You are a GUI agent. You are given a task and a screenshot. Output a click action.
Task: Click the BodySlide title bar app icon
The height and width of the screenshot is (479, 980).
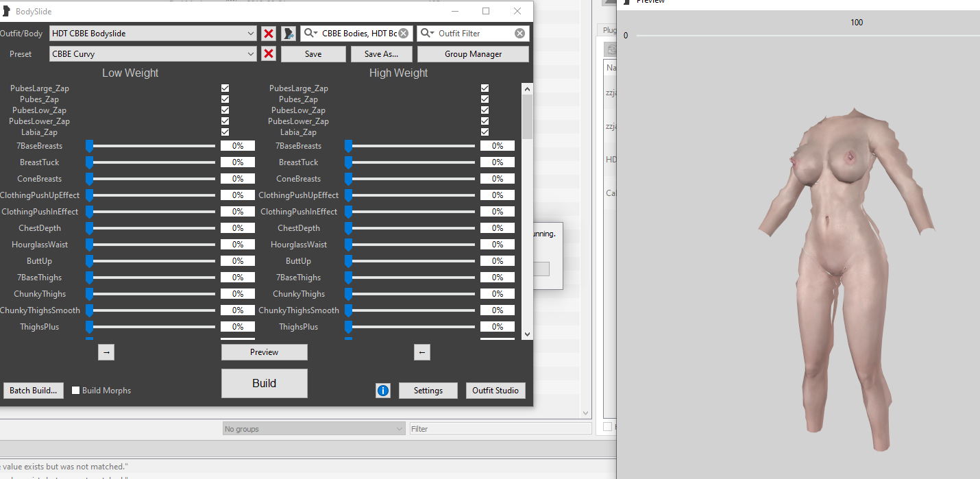point(6,11)
